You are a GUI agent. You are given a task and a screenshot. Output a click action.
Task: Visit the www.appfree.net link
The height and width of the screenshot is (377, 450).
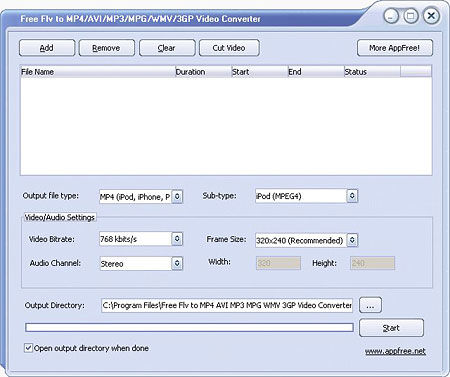[395, 351]
